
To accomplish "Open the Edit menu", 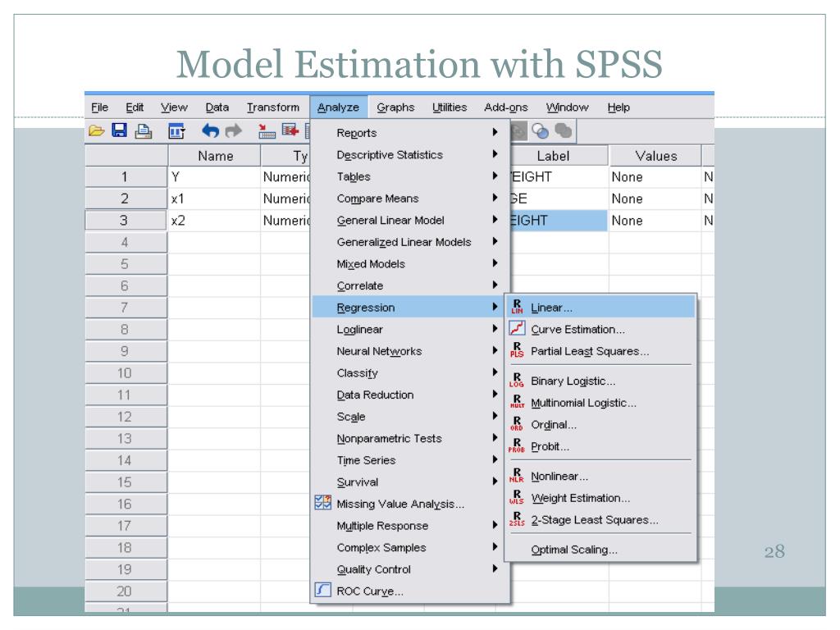I will point(135,107).
